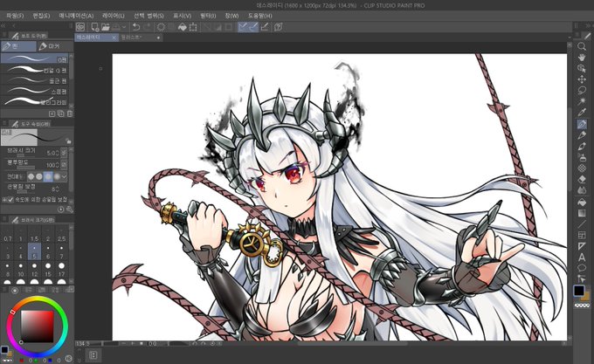This screenshot has height=364, width=594.
Task: Select the Pen tool in right toolbar
Action: pyautogui.click(x=582, y=124)
